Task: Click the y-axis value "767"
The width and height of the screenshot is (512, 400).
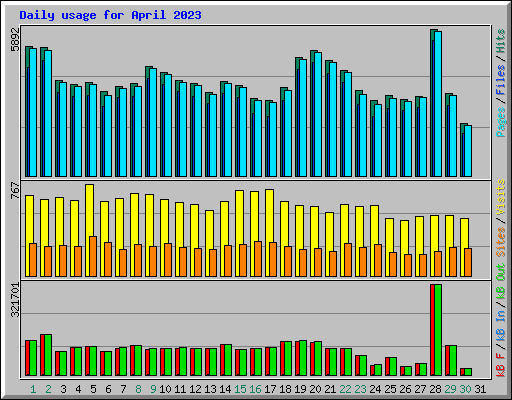Action: 15,191
